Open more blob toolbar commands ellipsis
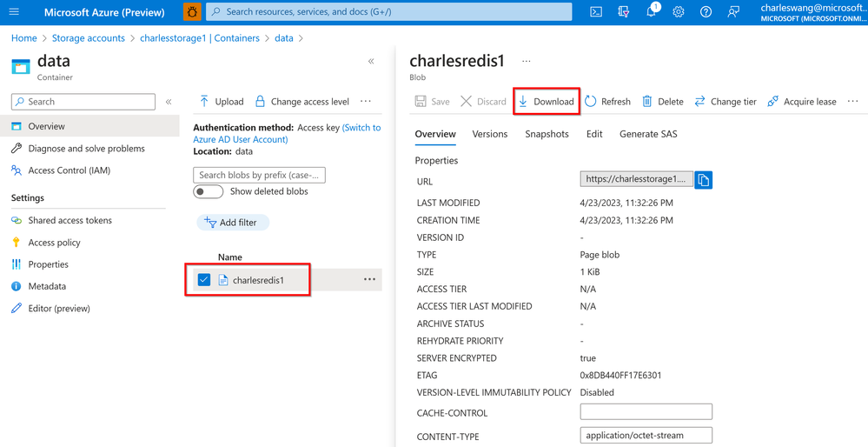Viewport: 868px width, 447px height. point(852,102)
